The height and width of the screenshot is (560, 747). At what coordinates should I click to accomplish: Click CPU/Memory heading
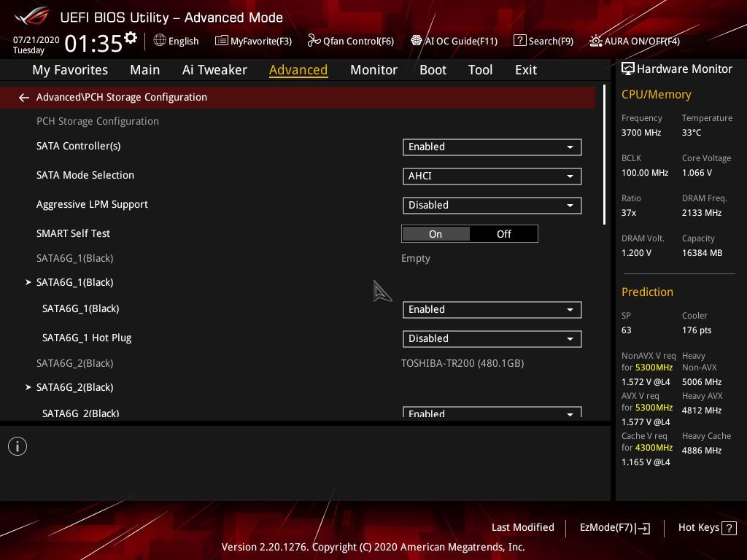(x=656, y=94)
